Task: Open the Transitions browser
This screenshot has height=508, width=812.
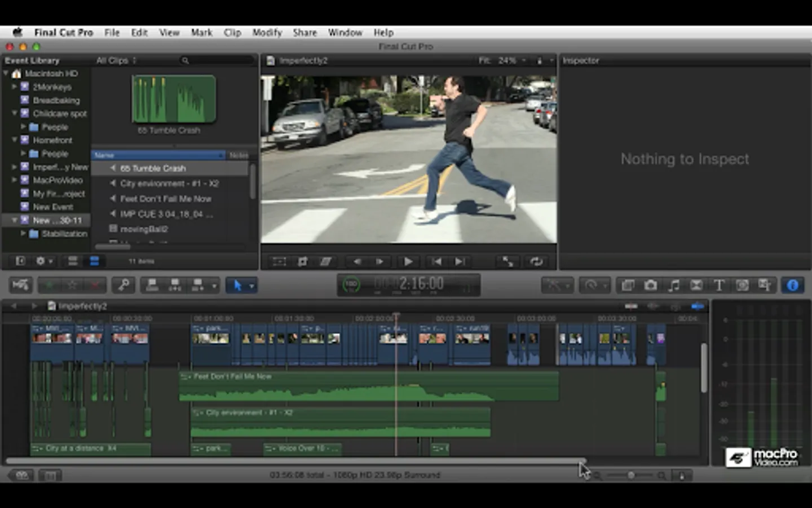Action: pyautogui.click(x=696, y=286)
